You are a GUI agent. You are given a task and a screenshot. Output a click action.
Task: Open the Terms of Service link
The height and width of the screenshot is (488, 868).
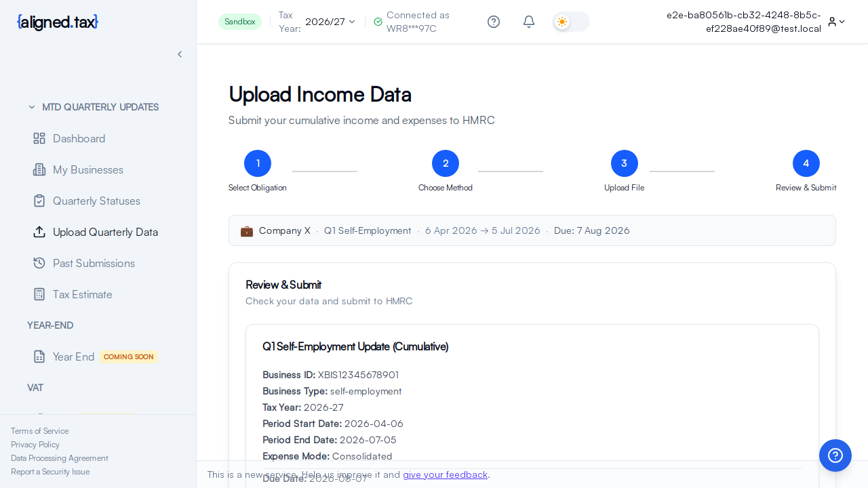(x=39, y=431)
